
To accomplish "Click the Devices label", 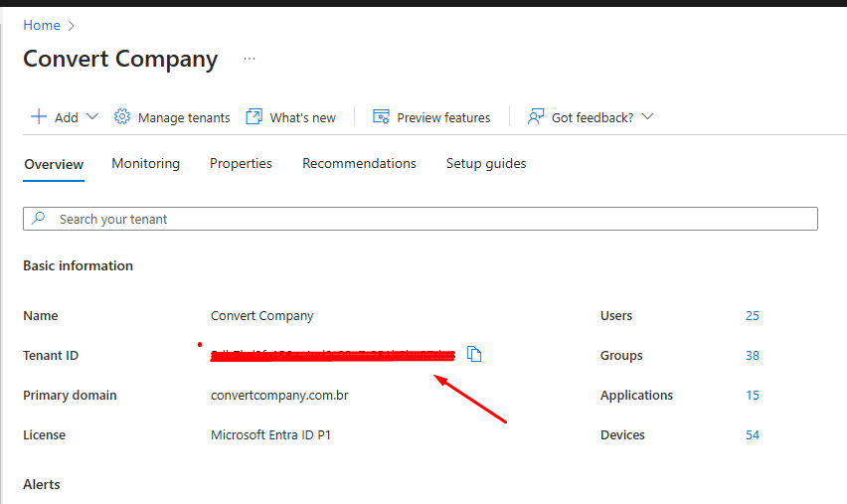I will pyautogui.click(x=622, y=435).
